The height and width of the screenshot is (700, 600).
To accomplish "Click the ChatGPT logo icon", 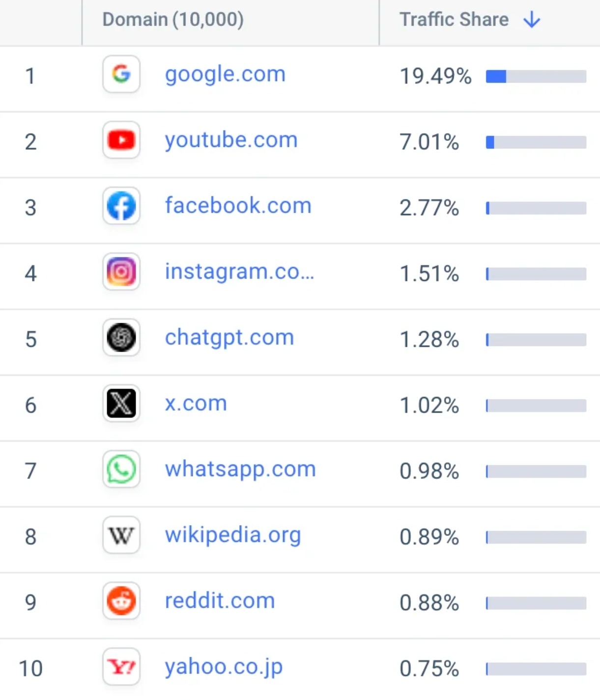I will (x=121, y=337).
